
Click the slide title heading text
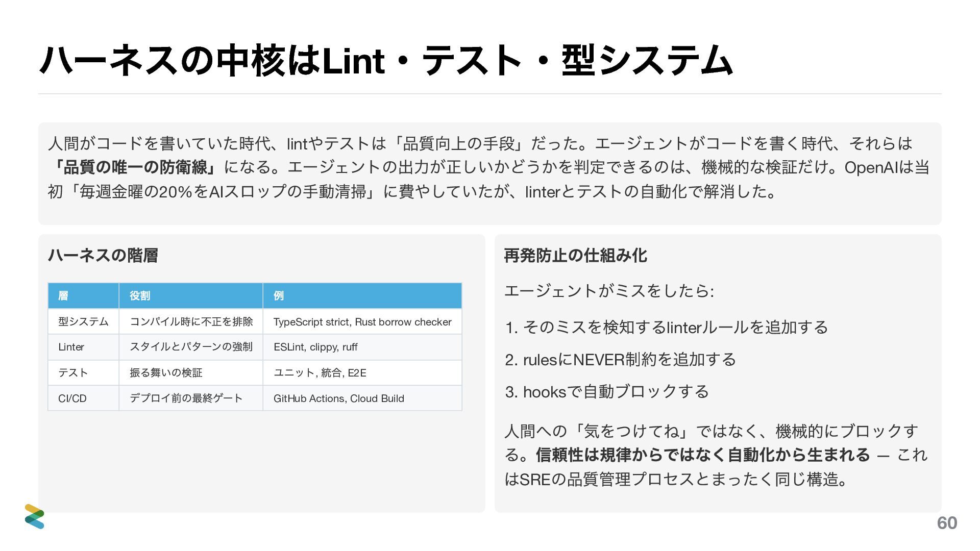(x=385, y=61)
